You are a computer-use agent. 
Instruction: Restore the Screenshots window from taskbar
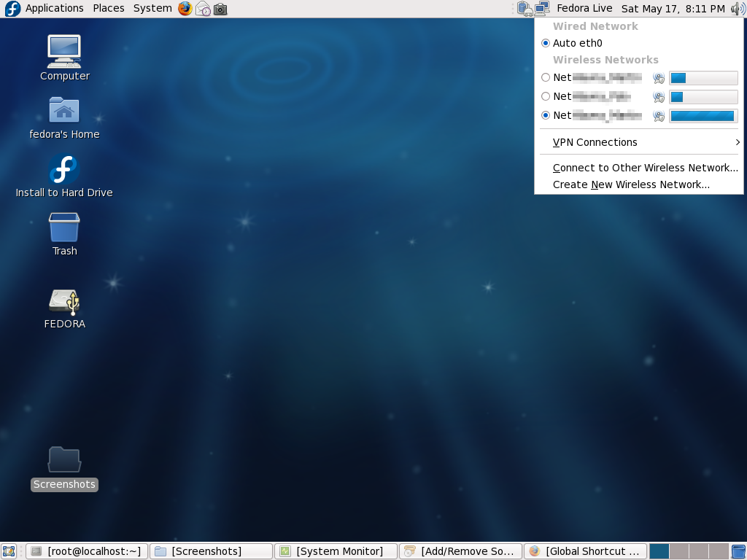tap(211, 551)
